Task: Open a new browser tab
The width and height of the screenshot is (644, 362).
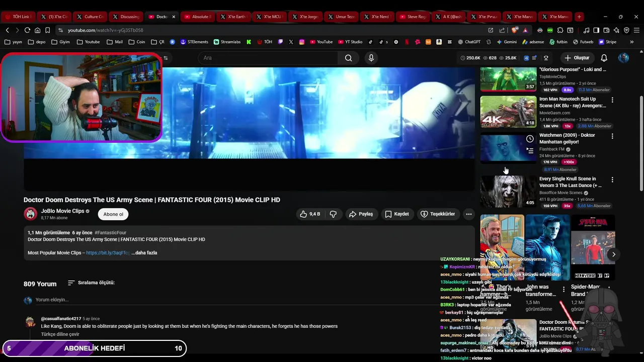Action: tap(579, 17)
